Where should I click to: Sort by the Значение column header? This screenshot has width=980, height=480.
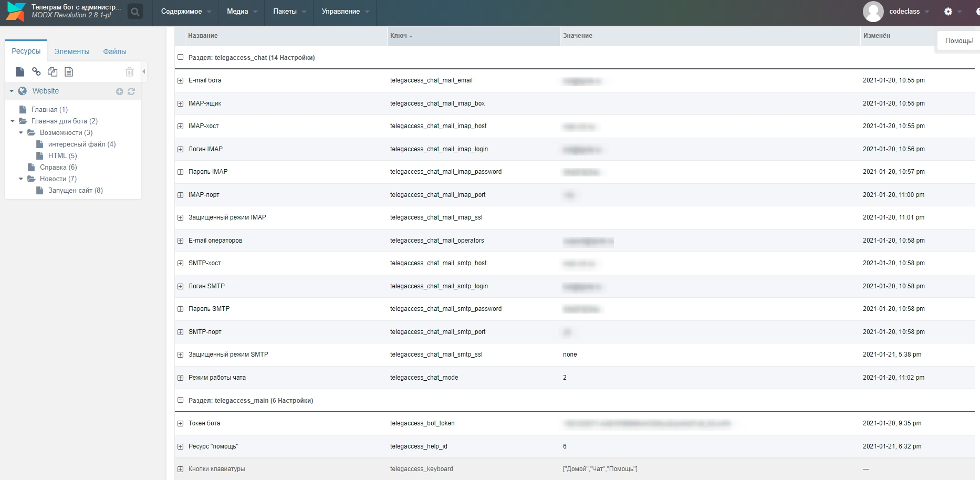(710, 36)
